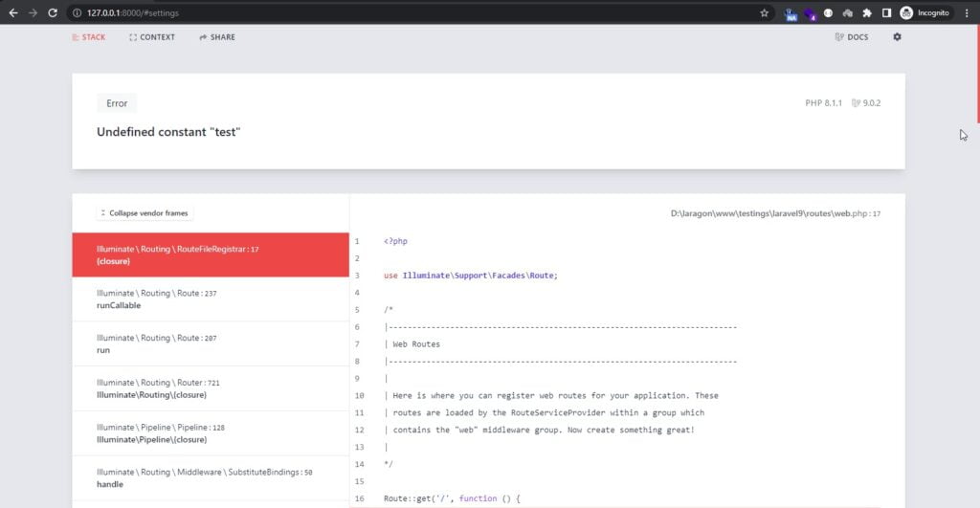
Task: Click the page's vertical scrollbar thumb
Action: coord(977,74)
